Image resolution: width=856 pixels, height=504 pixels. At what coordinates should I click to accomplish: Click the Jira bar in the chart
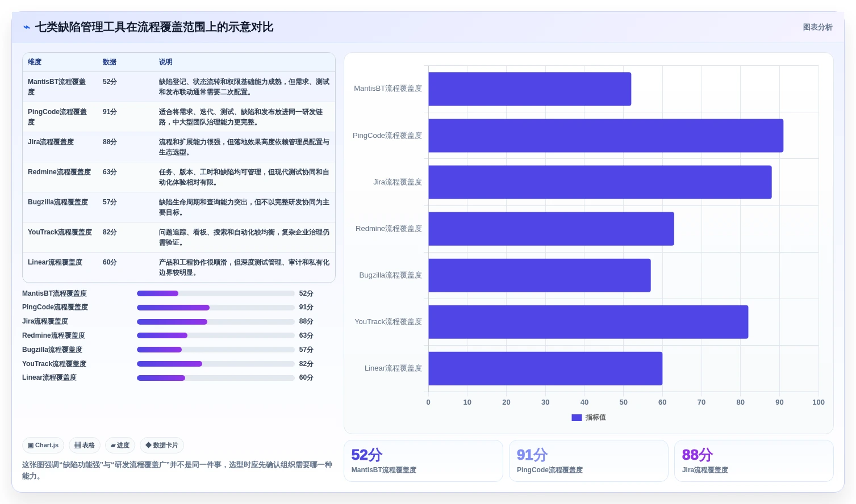[600, 182]
